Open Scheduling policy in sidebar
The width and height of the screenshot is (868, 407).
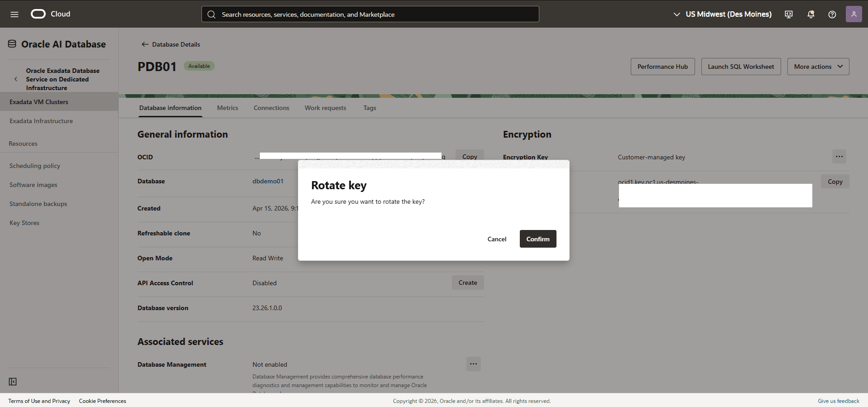click(x=35, y=166)
